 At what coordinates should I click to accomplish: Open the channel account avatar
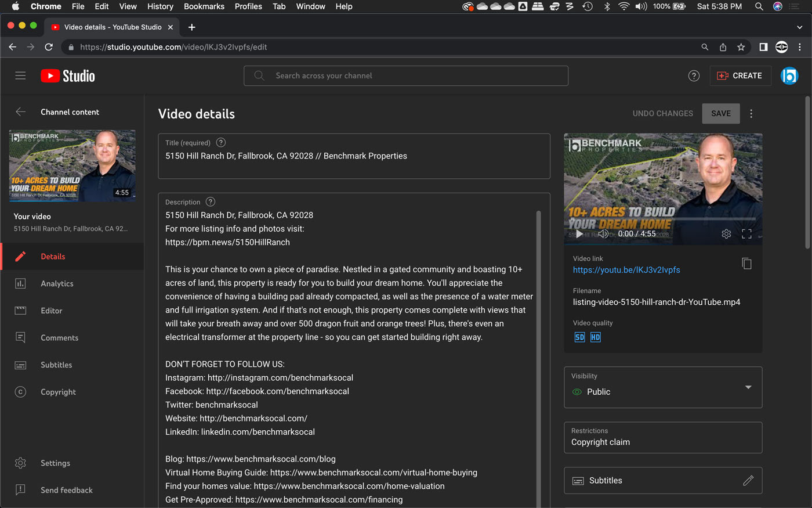tap(789, 75)
